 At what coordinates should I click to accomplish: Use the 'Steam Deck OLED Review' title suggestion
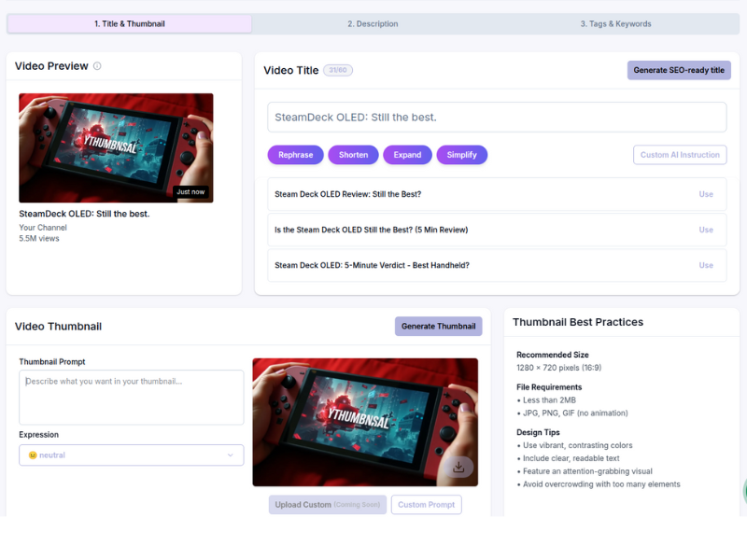click(706, 194)
